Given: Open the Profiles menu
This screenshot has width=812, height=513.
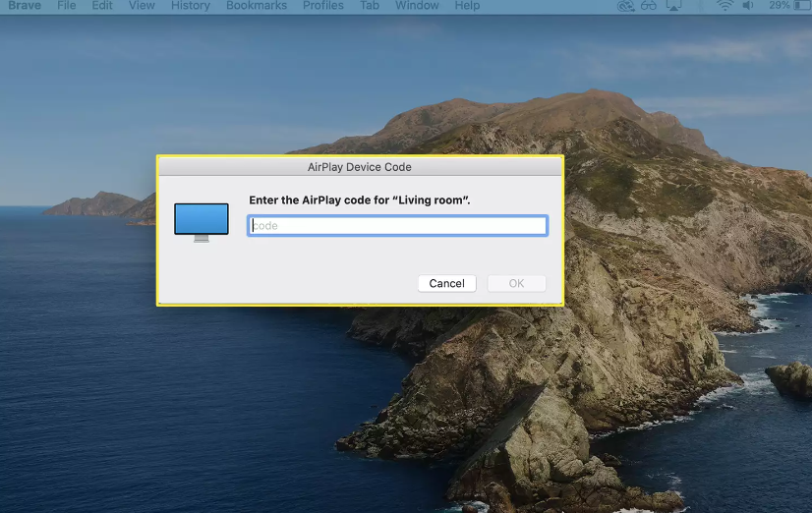Looking at the screenshot, I should pos(323,6).
